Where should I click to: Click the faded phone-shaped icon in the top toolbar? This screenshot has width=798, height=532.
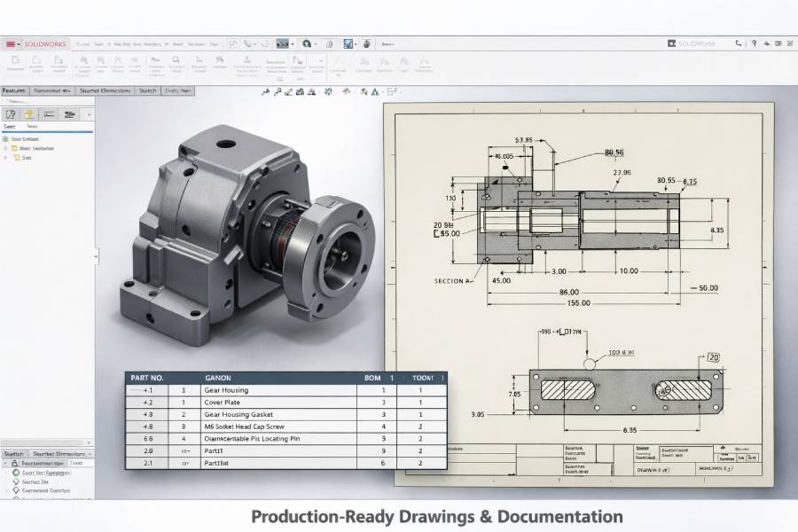pos(247,44)
